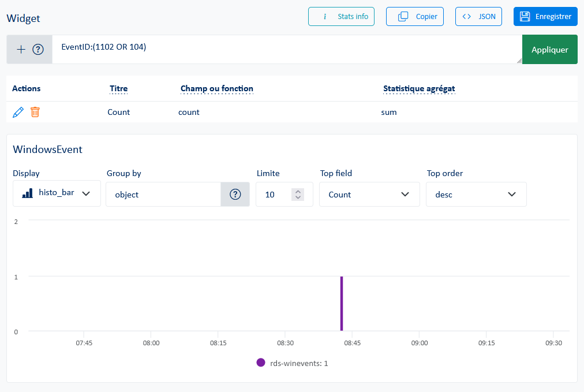Viewport: 584px width, 392px height.
Task: Apply the query with the Appliquer button
Action: coord(549,49)
